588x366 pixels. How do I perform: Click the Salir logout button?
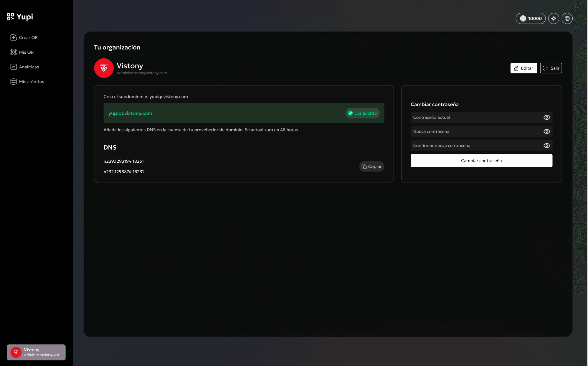551,68
